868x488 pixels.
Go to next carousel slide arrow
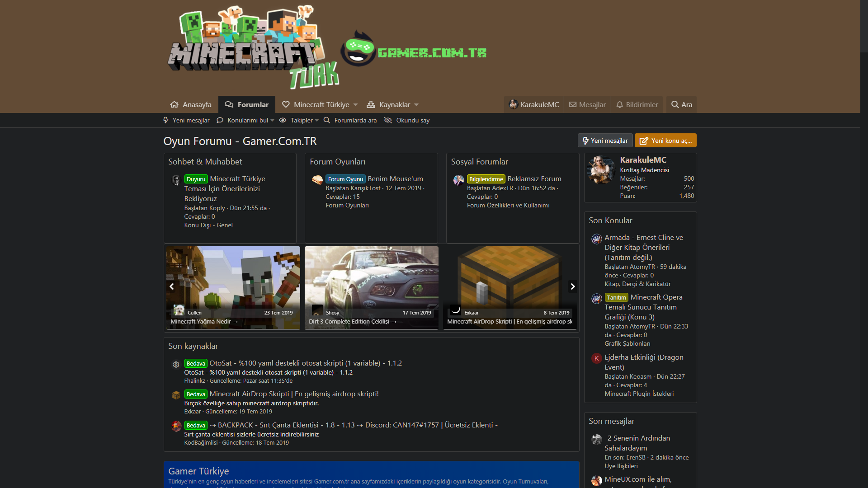(572, 286)
